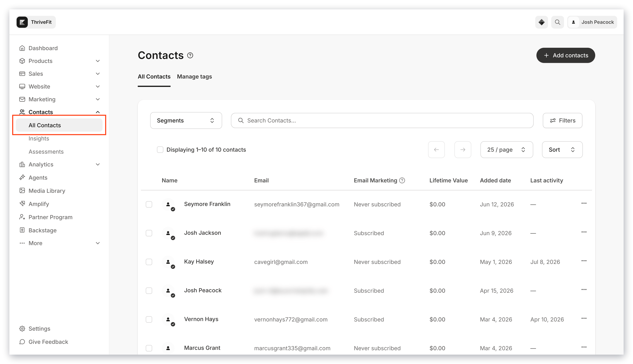Select All Contacts in sidebar
Screen dimensions: 633x364
59,125
